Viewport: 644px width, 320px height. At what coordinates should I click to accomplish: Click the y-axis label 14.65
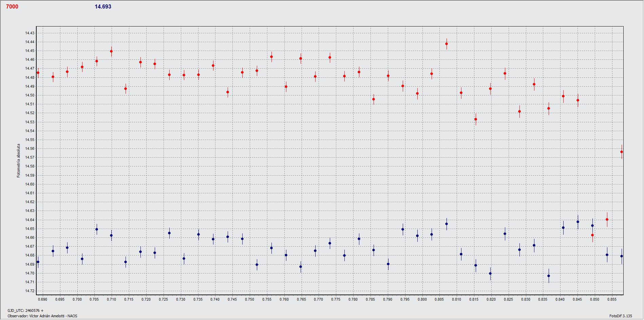point(30,229)
